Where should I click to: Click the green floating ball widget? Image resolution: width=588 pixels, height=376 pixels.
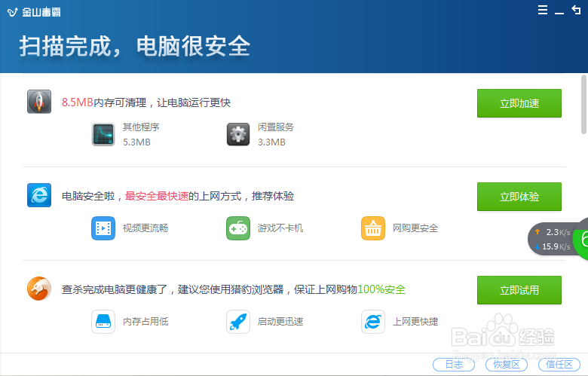click(581, 239)
